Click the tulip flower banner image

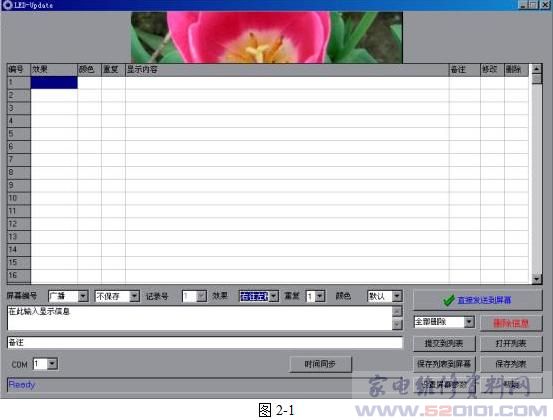coord(267,37)
